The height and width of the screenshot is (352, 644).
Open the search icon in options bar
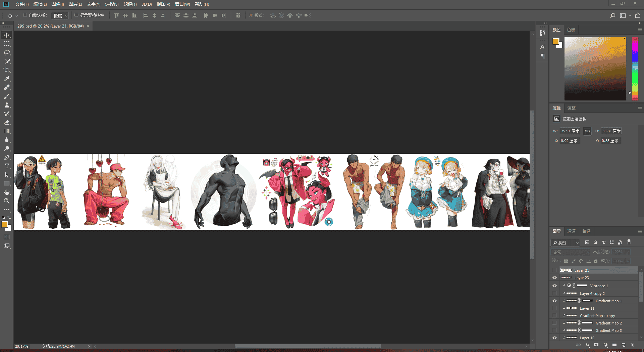tap(613, 15)
